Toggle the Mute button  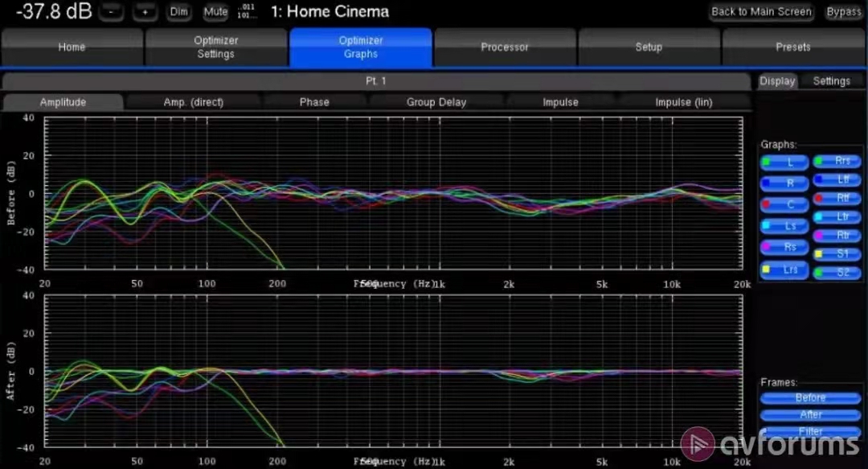coord(215,12)
